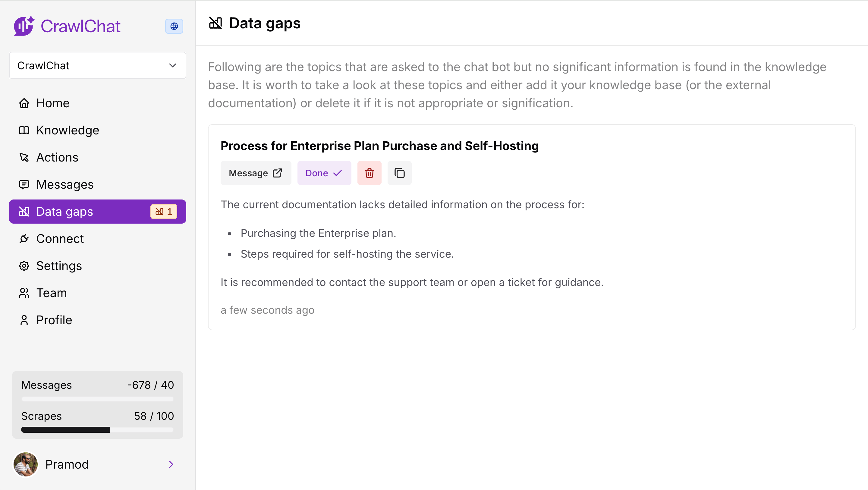This screenshot has height=490, width=868.
Task: Expand the CrawlChat project dropdown
Action: tap(97, 65)
